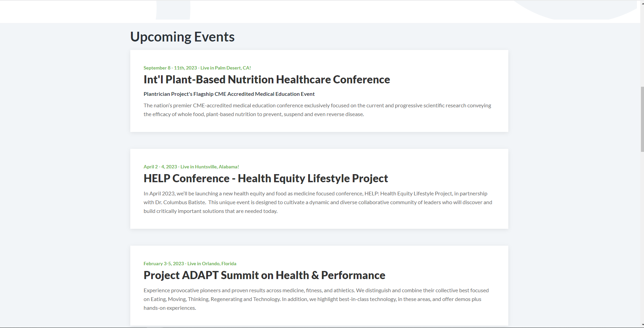Click the 'Live in Orlando, Florida' location text

(212, 264)
